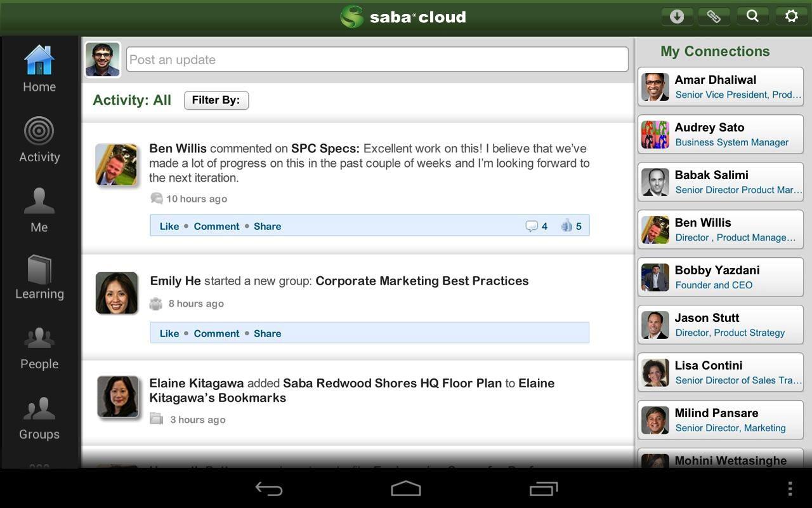812x508 pixels.
Task: Open Ben Willis connection card
Action: (x=721, y=229)
